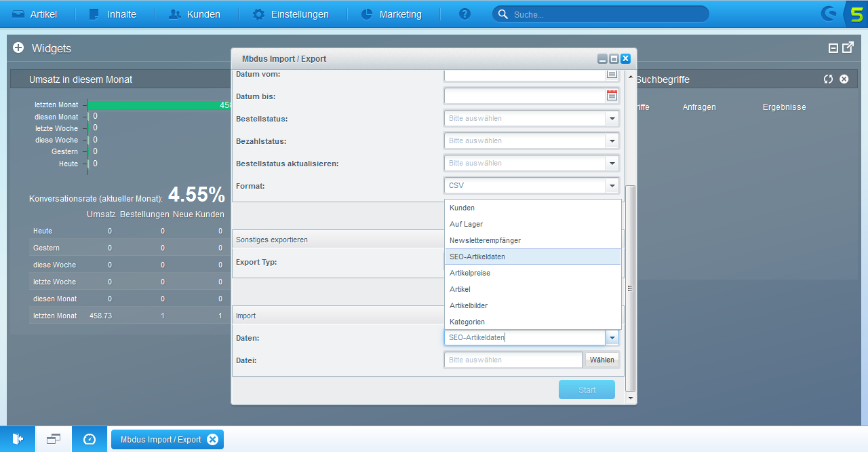This screenshot has height=452, width=868.
Task: Pop out widgets into new window
Action: [x=848, y=48]
